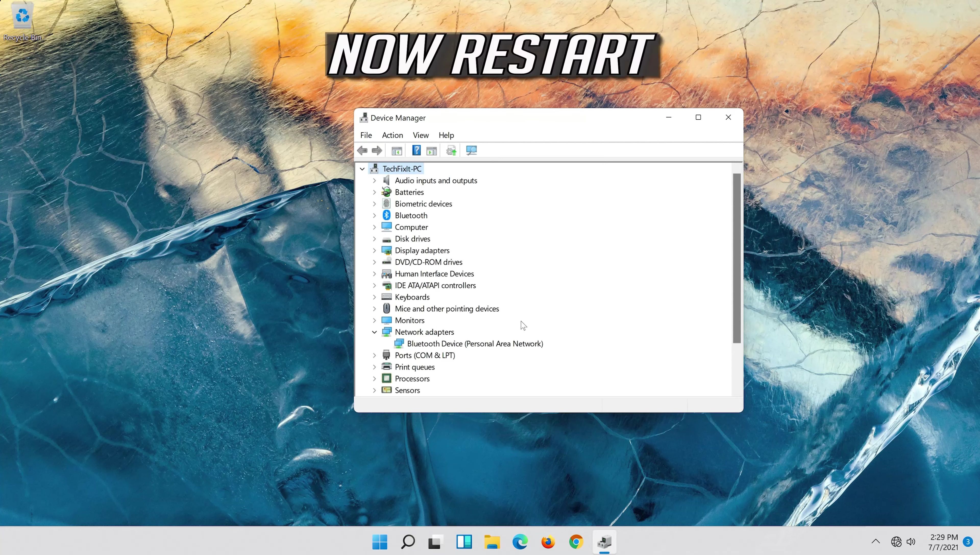Click the Biometric devices fingerprint icon
Viewport: 980px width, 555px height.
click(x=386, y=204)
